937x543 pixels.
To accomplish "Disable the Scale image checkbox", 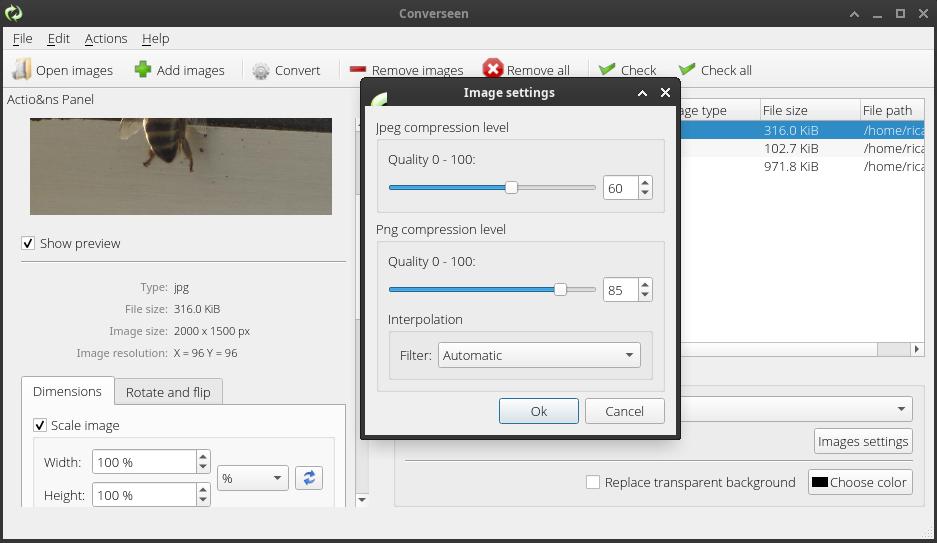I will coord(40,425).
